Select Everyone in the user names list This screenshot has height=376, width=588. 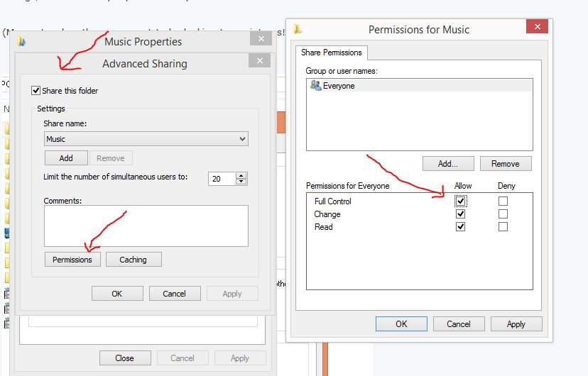(339, 86)
